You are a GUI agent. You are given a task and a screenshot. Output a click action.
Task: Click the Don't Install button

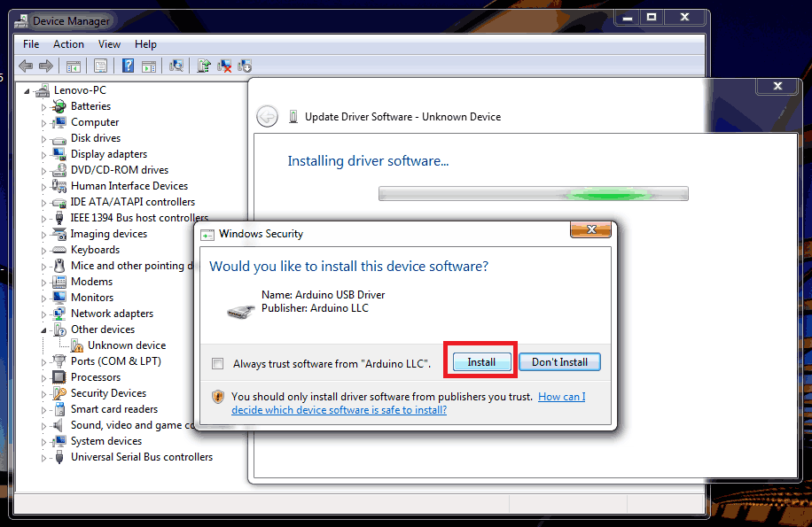[559, 361]
